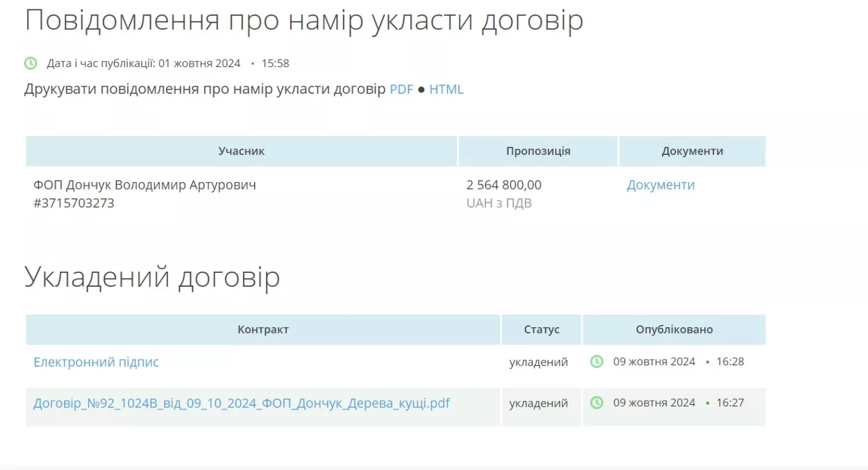Select the proposal amount 2 564 800,00
Screen dimensions: 868x470
pyautogui.click(x=504, y=185)
